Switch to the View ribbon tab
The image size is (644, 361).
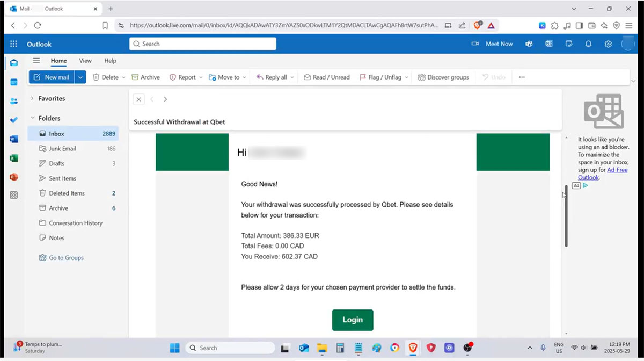coord(85,61)
